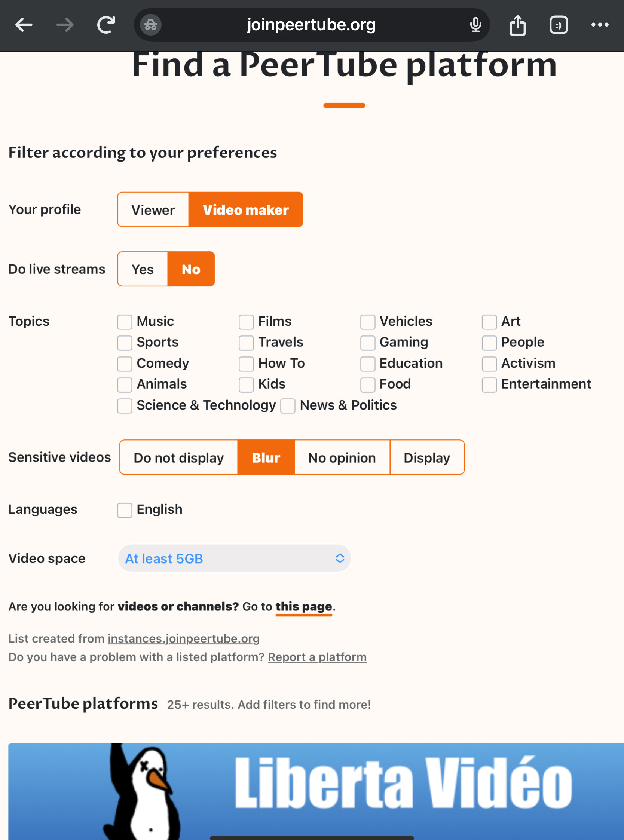Viewport: 624px width, 840px height.
Task: Open the tabs switcher icon
Action: click(558, 25)
